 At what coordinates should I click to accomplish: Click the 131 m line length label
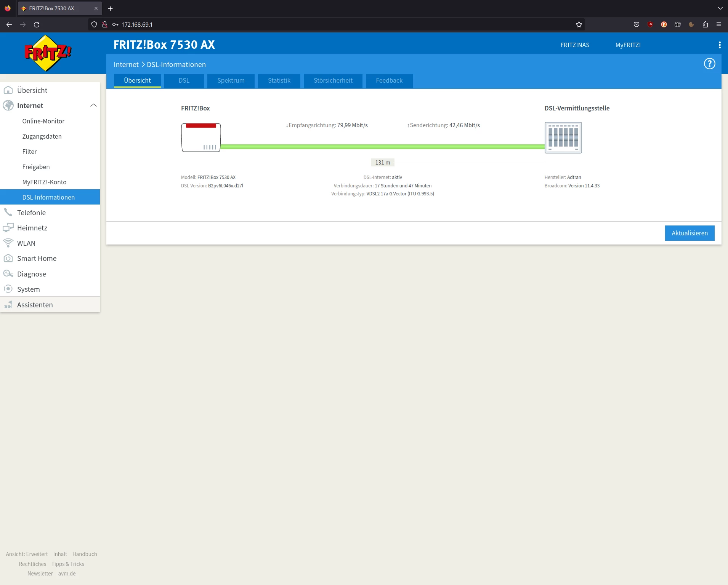pyautogui.click(x=383, y=163)
